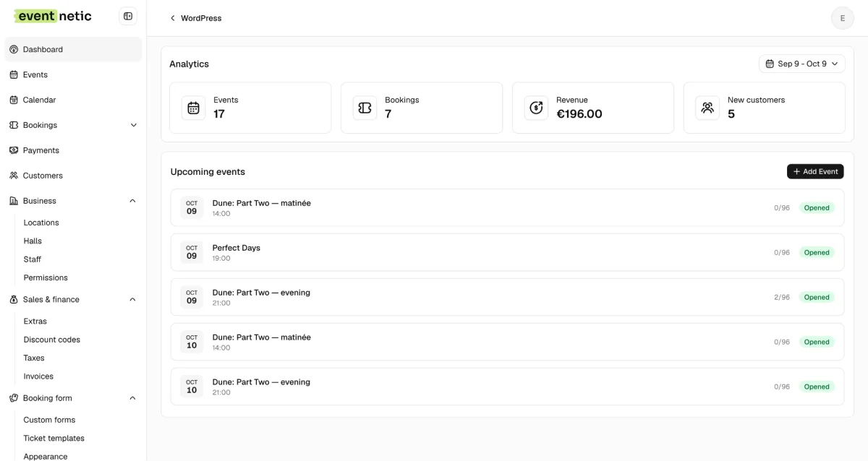Open Invoices page
Viewport: 868px width, 461px height.
tap(38, 376)
